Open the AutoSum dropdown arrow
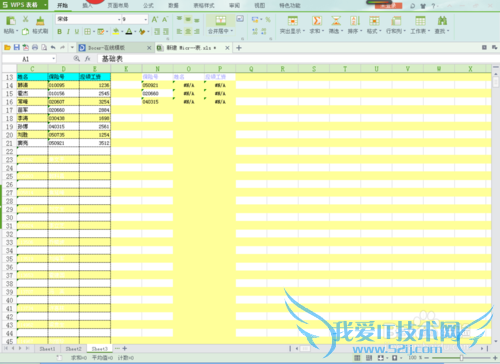 [323, 31]
